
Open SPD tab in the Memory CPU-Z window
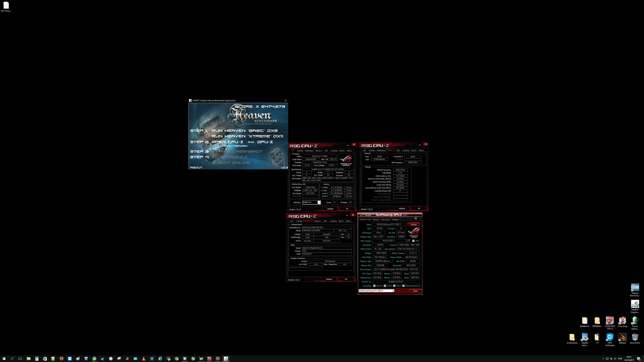point(398,150)
